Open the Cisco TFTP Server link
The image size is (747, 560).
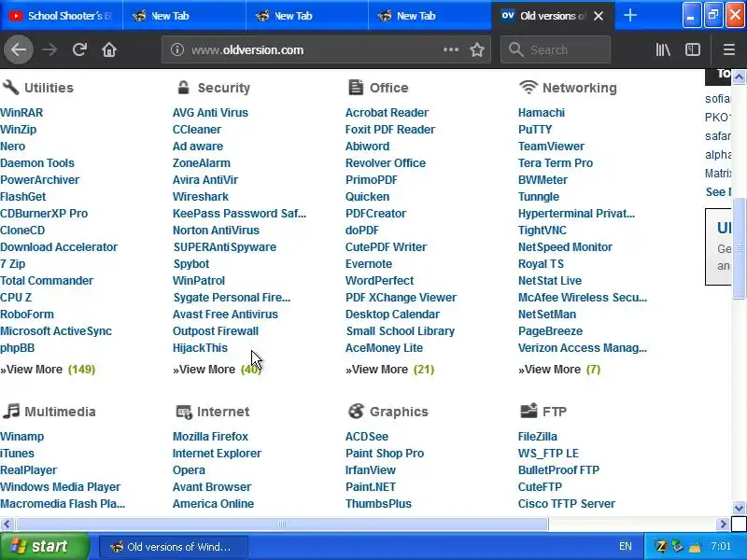pos(567,503)
